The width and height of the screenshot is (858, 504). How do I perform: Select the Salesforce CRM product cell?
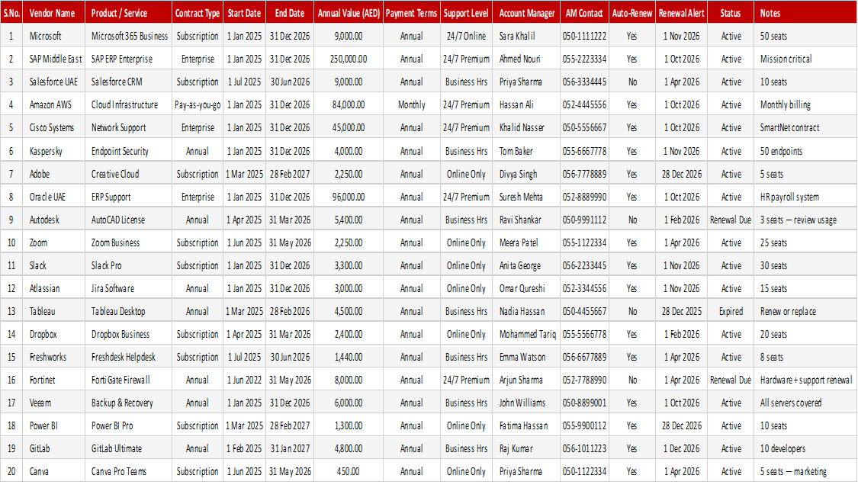pyautogui.click(x=128, y=82)
